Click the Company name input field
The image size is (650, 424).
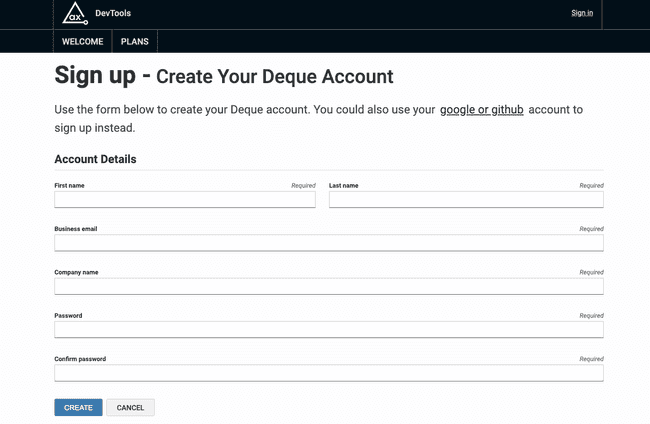tap(328, 286)
